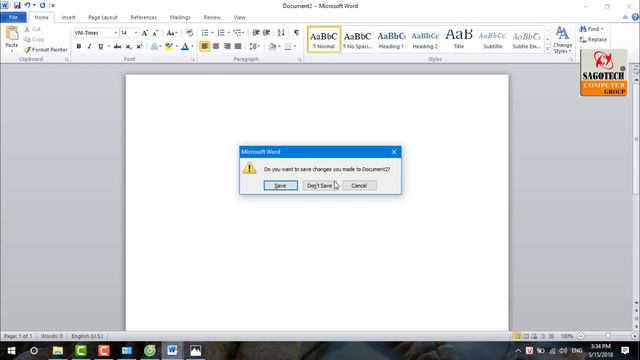This screenshot has height=360, width=640.
Task: Open the font color dropdown arrow
Action: click(192, 47)
